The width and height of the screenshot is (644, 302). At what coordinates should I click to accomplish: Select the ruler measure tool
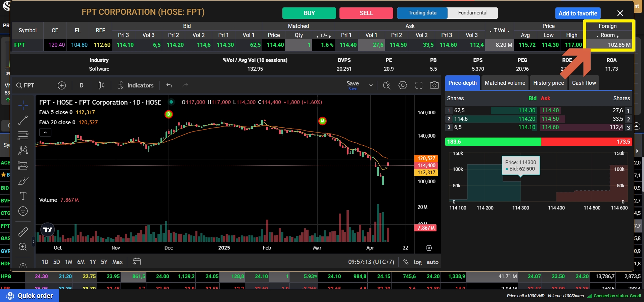click(23, 232)
